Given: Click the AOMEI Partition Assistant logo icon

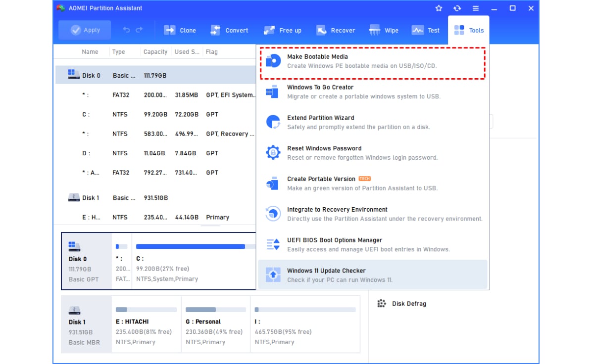Looking at the screenshot, I should [x=61, y=8].
